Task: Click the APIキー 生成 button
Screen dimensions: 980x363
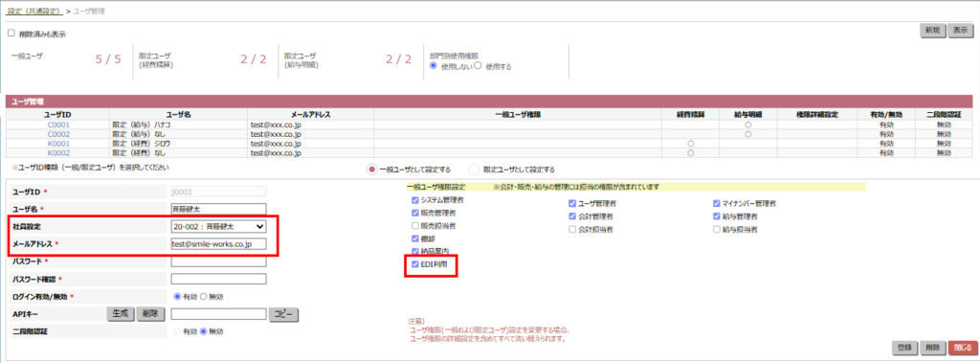Action: coord(121,314)
